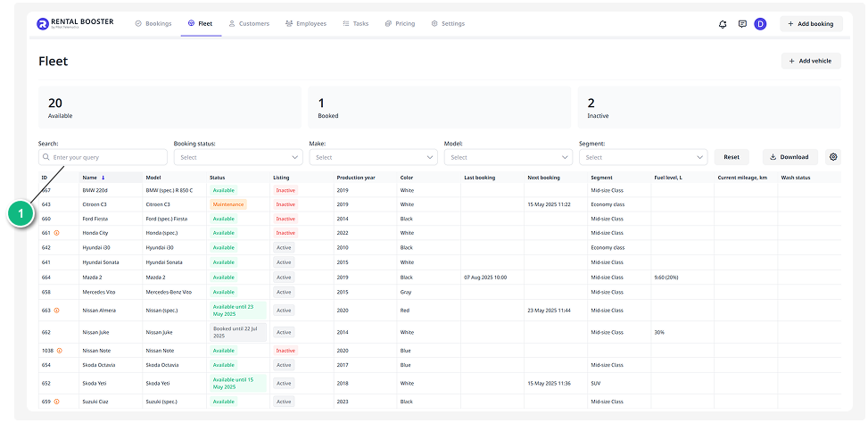Viewport: 868px width, 423px height.
Task: Click warning icon beside ID 663
Action: coord(57,311)
